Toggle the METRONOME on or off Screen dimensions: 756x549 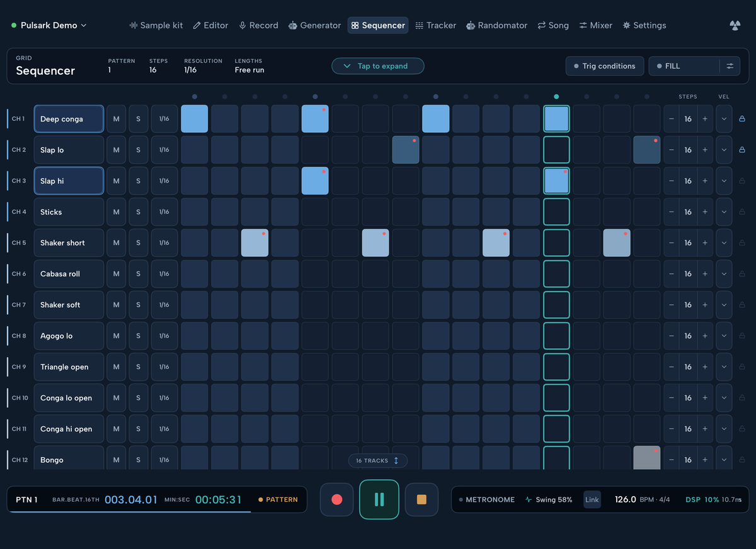click(486, 500)
